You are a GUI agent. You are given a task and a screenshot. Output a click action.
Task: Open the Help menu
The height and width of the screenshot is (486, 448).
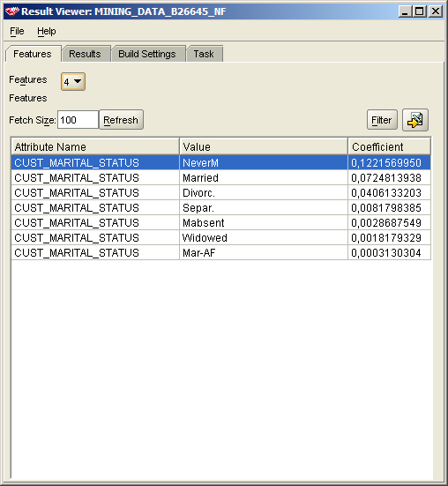[47, 31]
